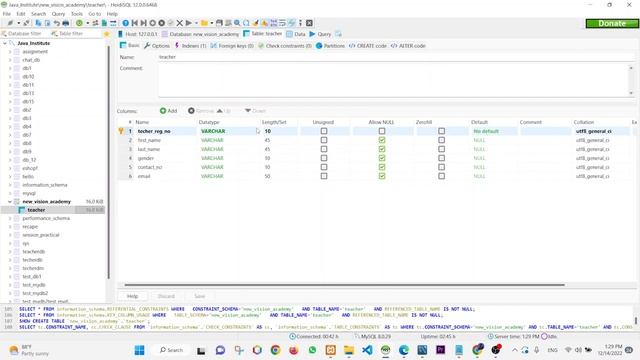This screenshot has width=640, height=360.
Task: Collapse the Java_Institute session node
Action: pyautogui.click(x=5, y=43)
